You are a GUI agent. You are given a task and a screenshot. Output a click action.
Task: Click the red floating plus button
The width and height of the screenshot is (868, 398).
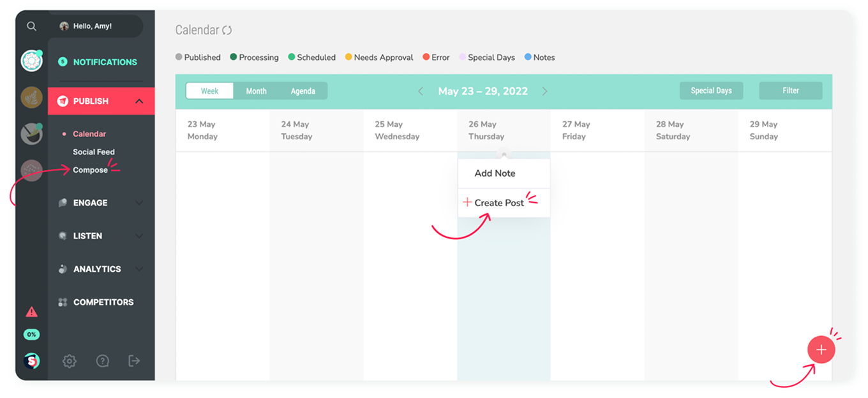click(x=821, y=350)
